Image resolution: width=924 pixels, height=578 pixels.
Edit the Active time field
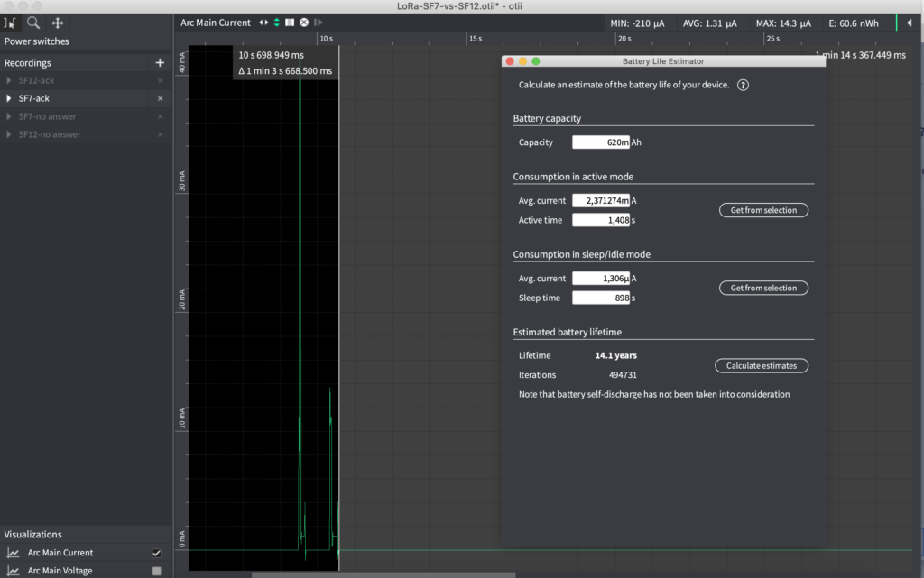(600, 220)
